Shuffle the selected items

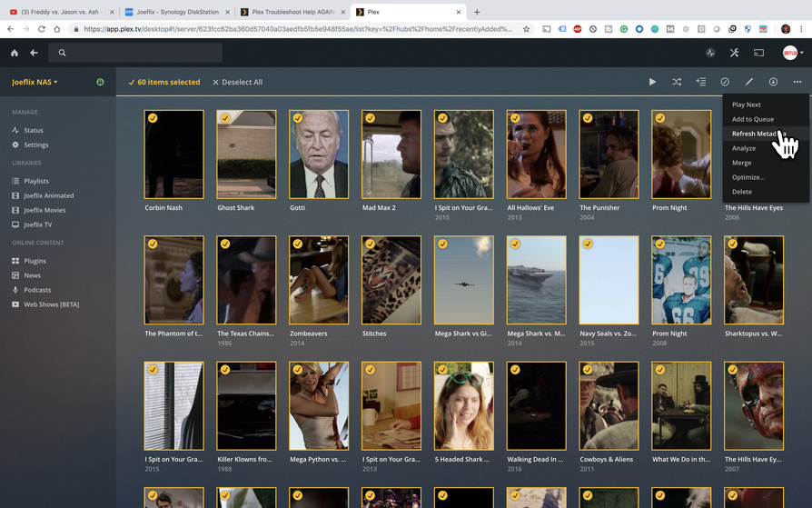[x=677, y=82]
